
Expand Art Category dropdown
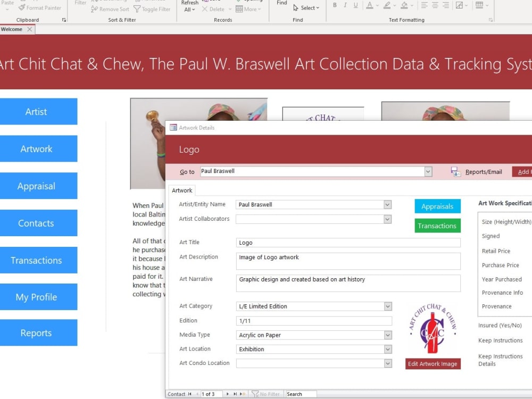[388, 306]
